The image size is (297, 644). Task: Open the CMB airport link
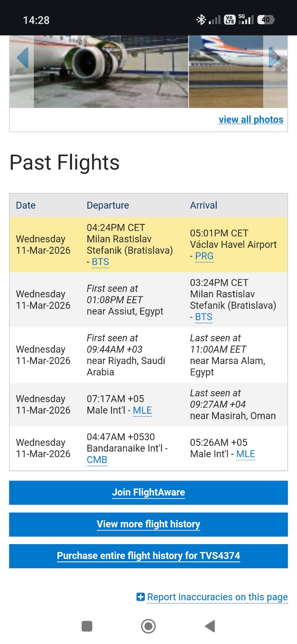click(x=97, y=460)
